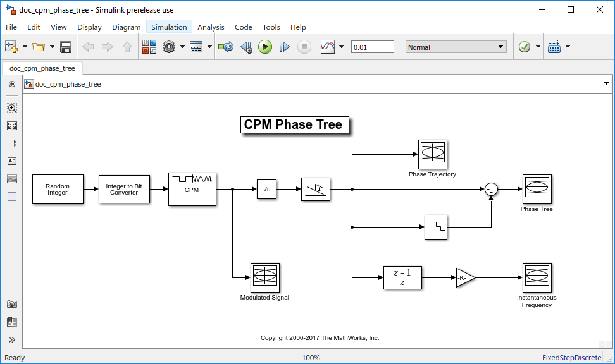Open the Analysis menu
This screenshot has height=364, width=615.
coord(211,27)
